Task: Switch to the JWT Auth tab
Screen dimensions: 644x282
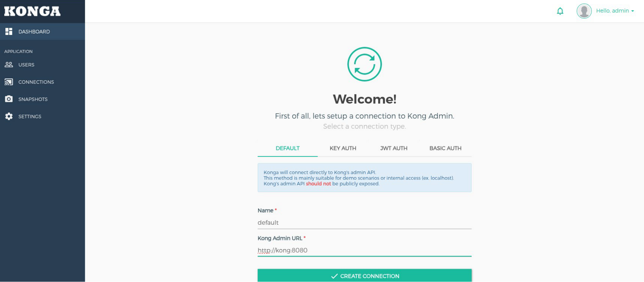Action: tap(394, 148)
